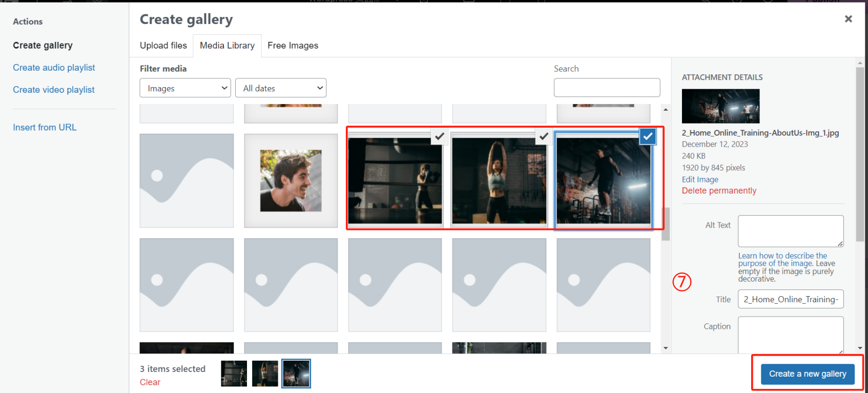Uncheck the checkmark on the stretching woman image
Screen dimensions: 868x393
tap(544, 136)
